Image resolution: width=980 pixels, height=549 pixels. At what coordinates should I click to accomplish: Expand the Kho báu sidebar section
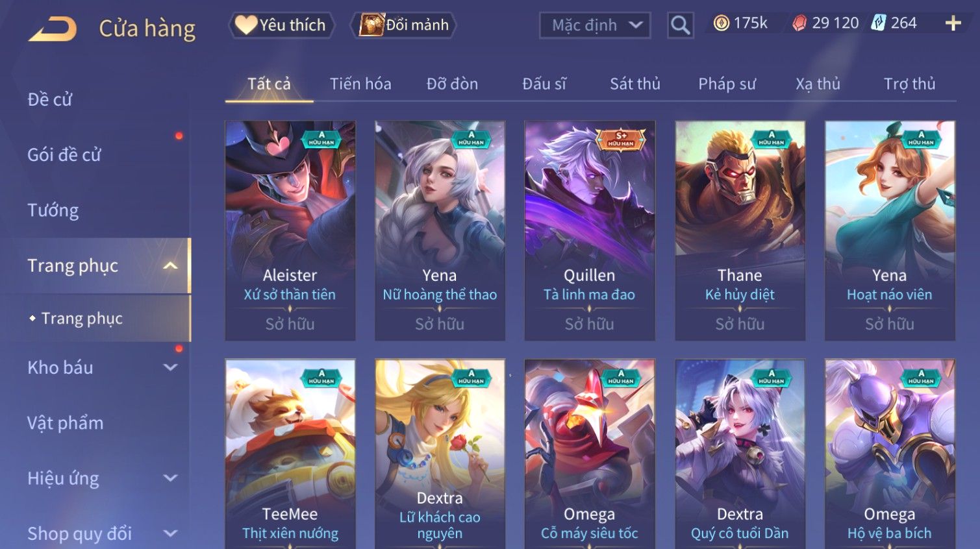[170, 367]
